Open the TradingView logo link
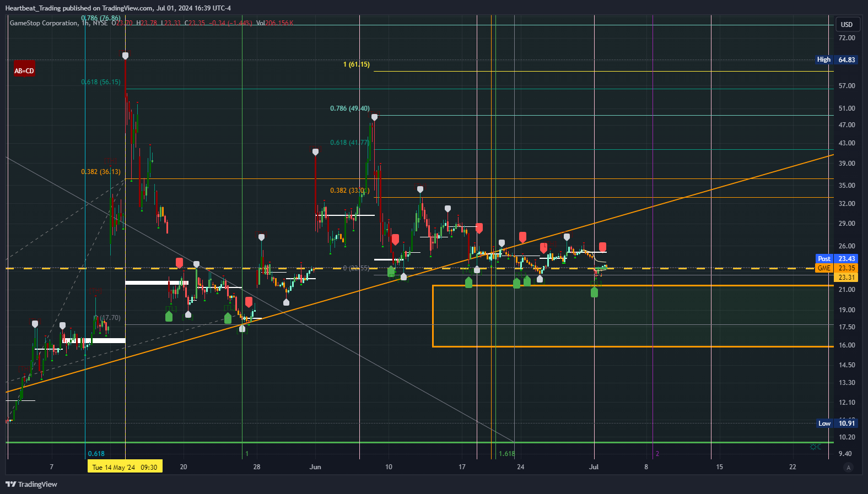 pos(31,484)
